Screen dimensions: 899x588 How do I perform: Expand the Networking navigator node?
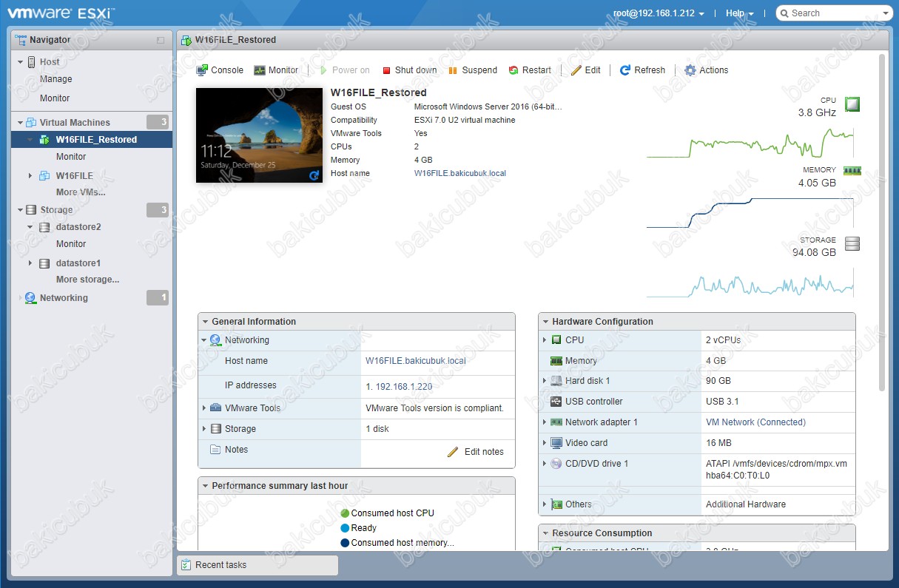point(21,298)
